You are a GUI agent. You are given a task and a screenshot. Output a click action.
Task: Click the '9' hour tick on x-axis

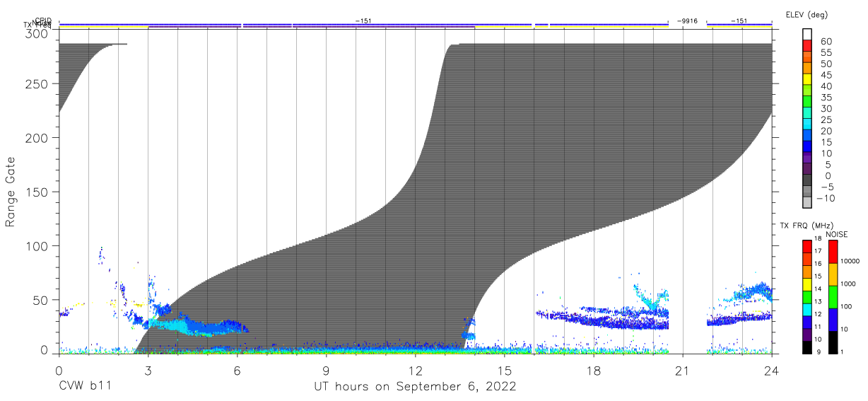pyautogui.click(x=327, y=370)
